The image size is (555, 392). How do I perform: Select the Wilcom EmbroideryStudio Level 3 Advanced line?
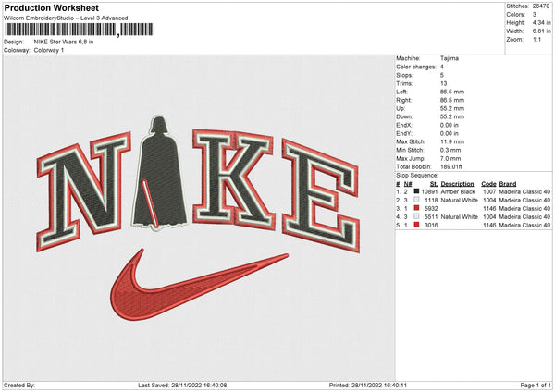[x=66, y=18]
